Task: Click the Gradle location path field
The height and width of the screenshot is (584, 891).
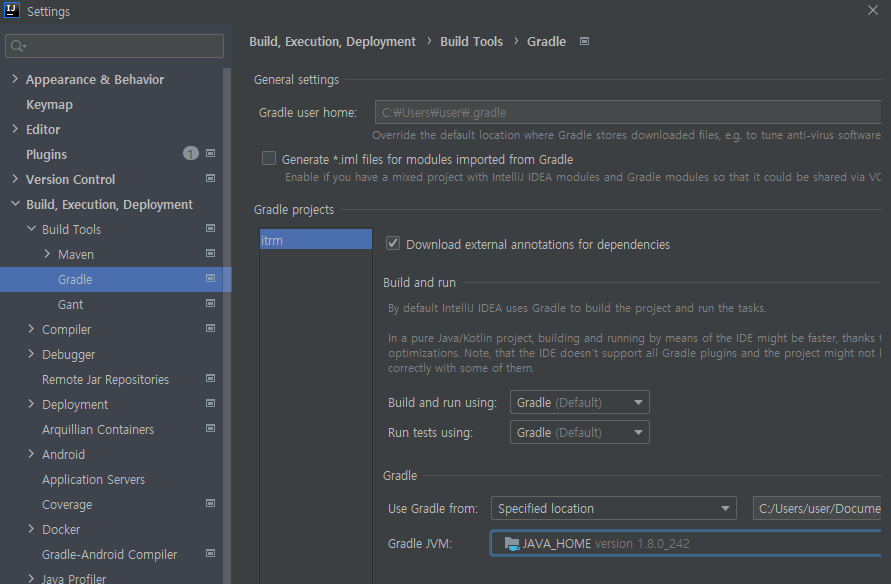Action: 817,508
